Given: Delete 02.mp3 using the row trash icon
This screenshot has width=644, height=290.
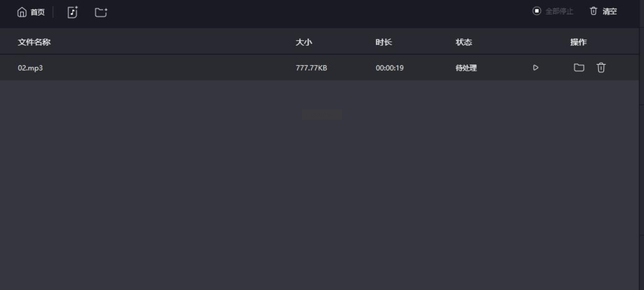Looking at the screenshot, I should [x=601, y=68].
